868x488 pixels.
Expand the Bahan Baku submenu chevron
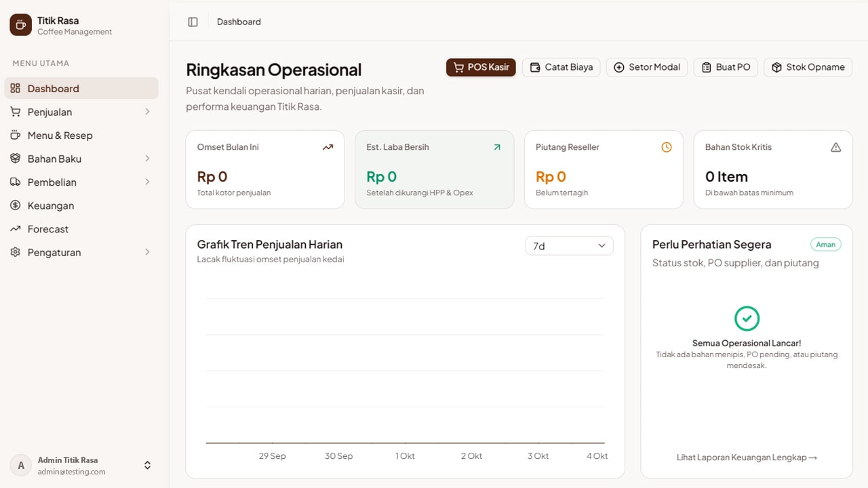pos(147,159)
